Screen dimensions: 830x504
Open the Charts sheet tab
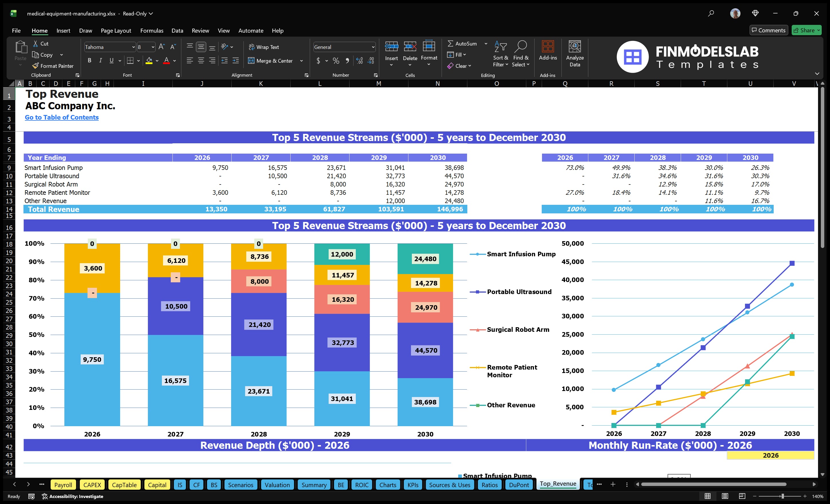tap(387, 485)
